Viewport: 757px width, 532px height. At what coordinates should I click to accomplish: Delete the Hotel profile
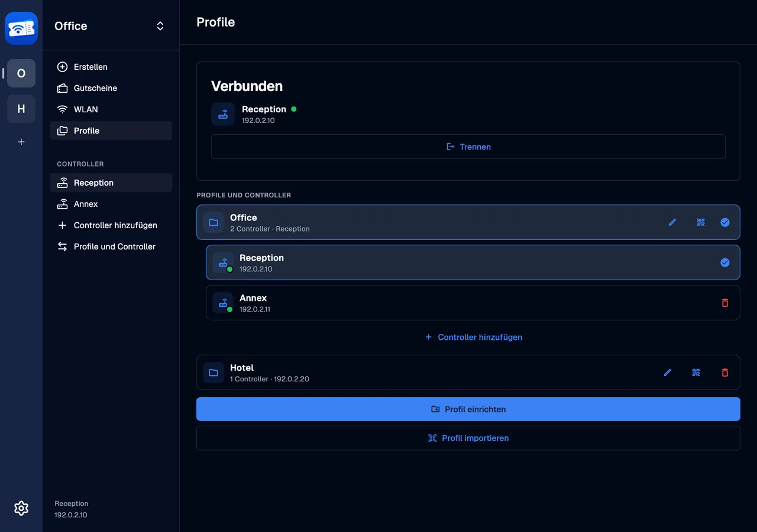coord(725,372)
